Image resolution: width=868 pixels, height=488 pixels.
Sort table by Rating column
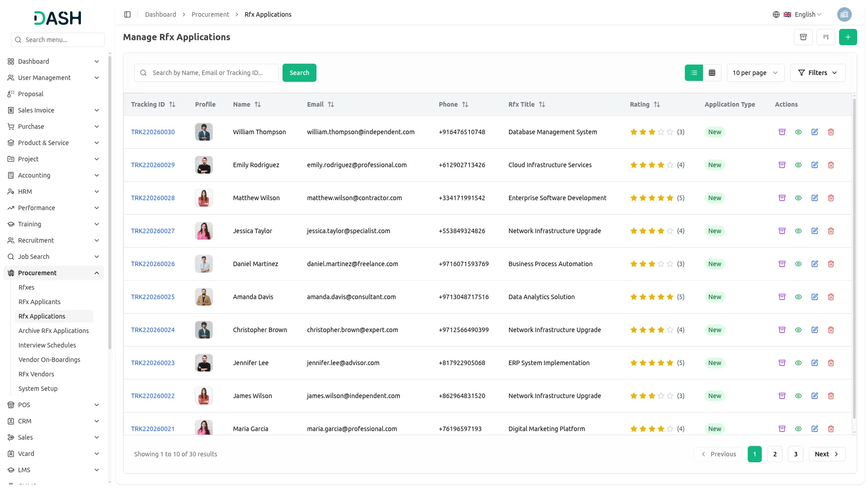[645, 104]
